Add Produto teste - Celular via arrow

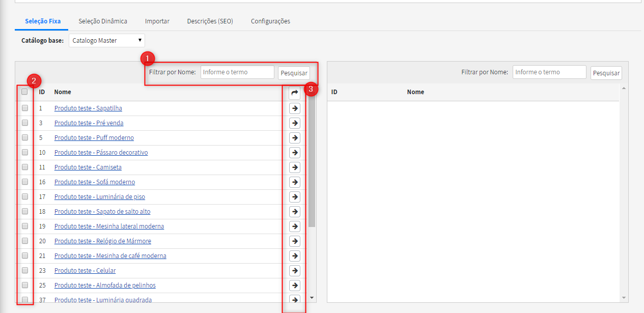point(295,270)
